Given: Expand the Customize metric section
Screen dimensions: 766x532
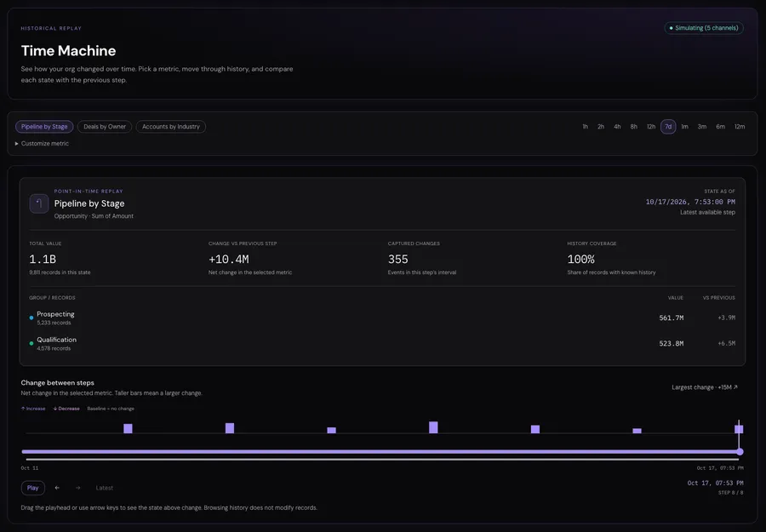Looking at the screenshot, I should point(42,144).
